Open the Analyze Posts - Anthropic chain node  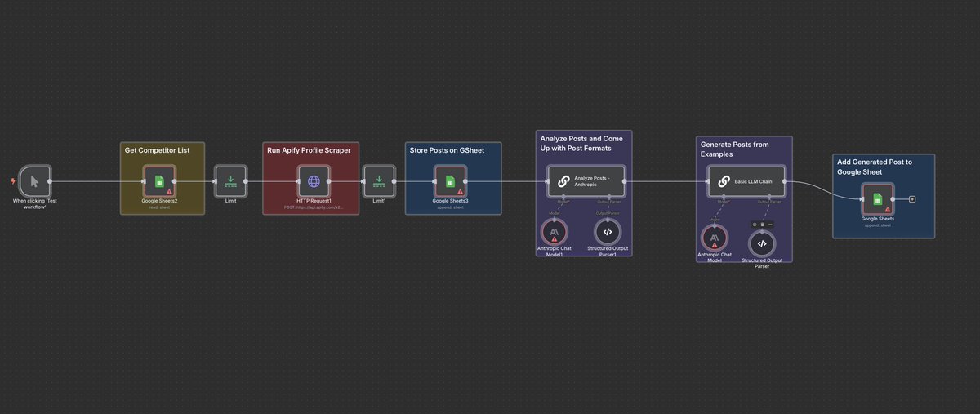click(x=586, y=181)
